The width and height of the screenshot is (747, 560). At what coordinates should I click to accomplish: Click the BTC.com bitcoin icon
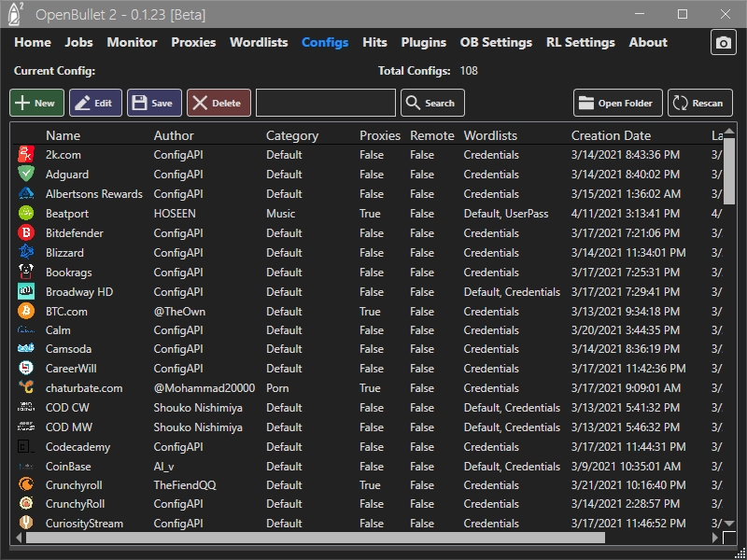pyautogui.click(x=25, y=310)
